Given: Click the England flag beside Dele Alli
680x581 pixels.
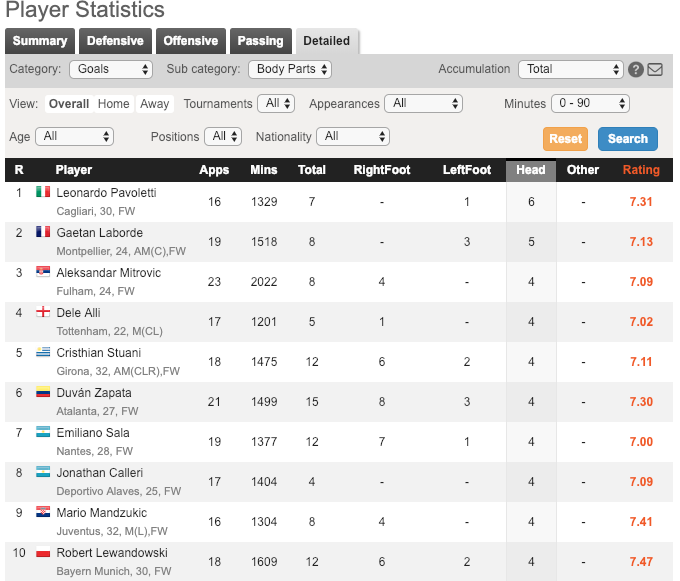Looking at the screenshot, I should coord(43,312).
